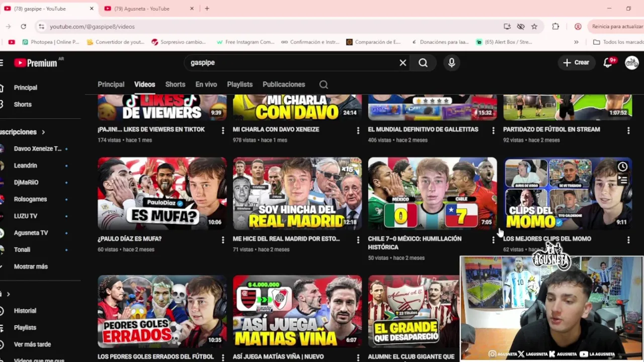Open options menu for Así juega Matías Viña
The image size is (644, 362).
click(358, 357)
